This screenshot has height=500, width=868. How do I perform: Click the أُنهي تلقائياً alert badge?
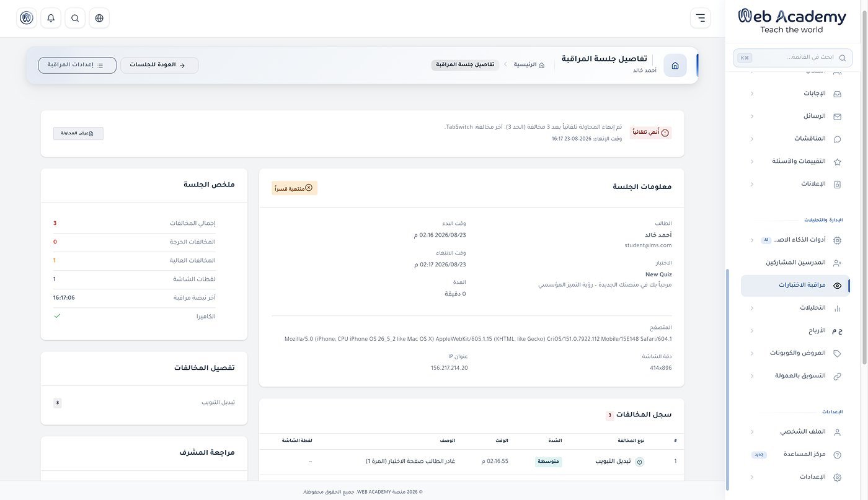point(651,133)
